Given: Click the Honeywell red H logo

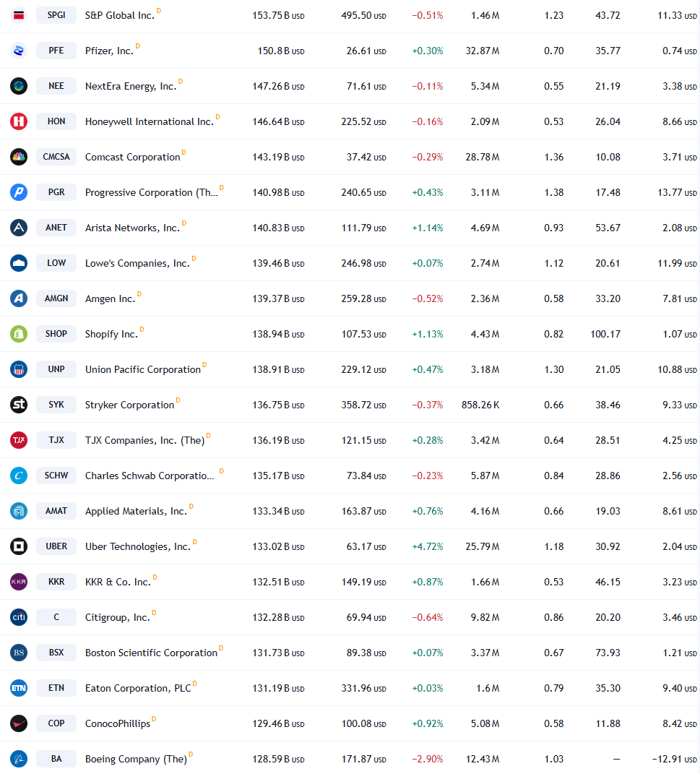Looking at the screenshot, I should (x=19, y=121).
